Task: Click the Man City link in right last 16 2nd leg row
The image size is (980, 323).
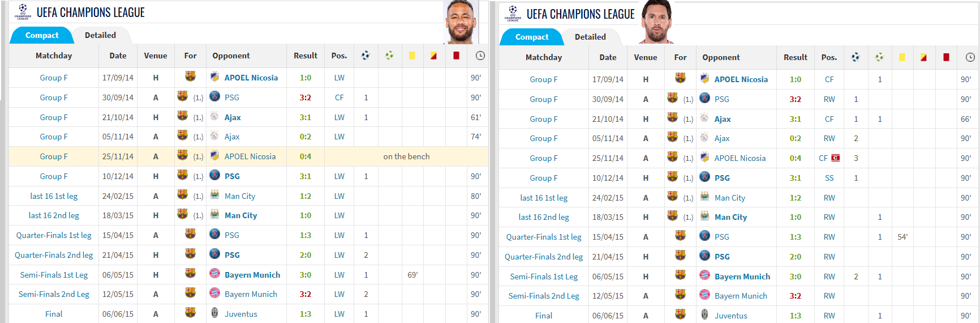Action: click(730, 217)
